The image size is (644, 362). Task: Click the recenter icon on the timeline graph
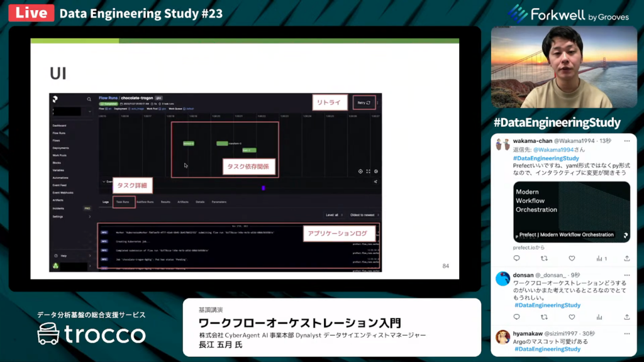click(x=360, y=171)
